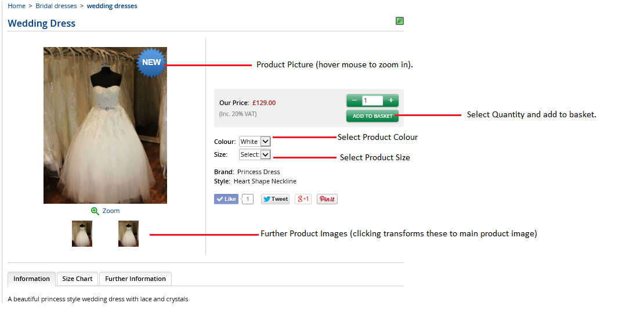Open the Colour dropdown showing White
This screenshot has height=310, width=644.
[x=255, y=142]
